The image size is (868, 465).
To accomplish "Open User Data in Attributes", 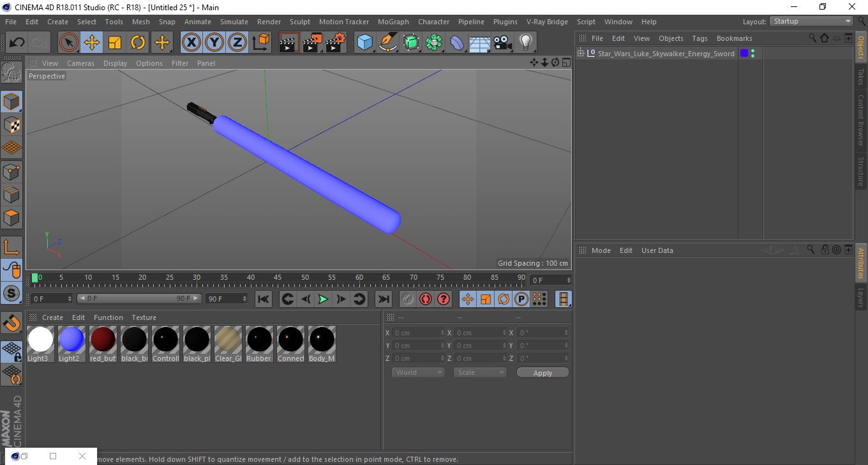I will click(x=657, y=250).
